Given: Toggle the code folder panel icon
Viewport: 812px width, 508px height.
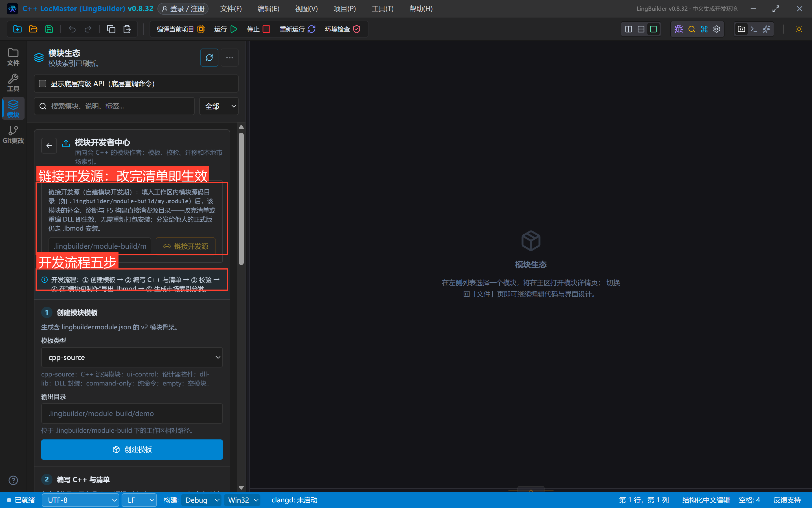Looking at the screenshot, I should [x=741, y=29].
